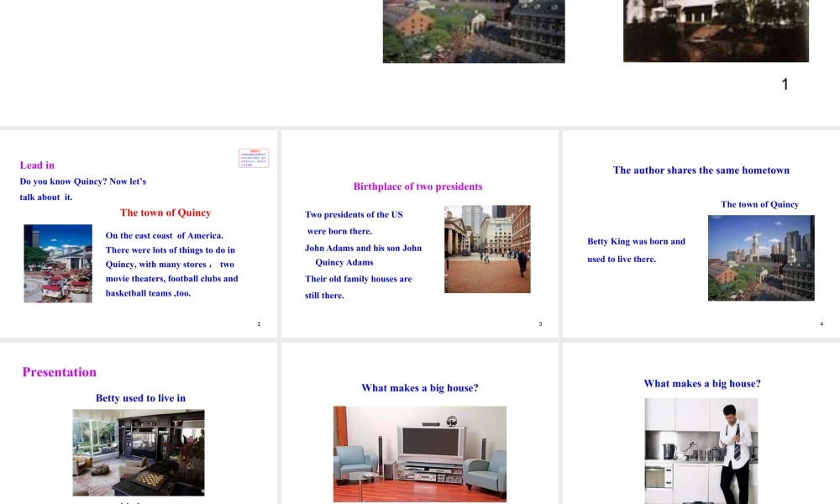Click the city skyline photo on slide 4
840x504 pixels.
click(761, 258)
